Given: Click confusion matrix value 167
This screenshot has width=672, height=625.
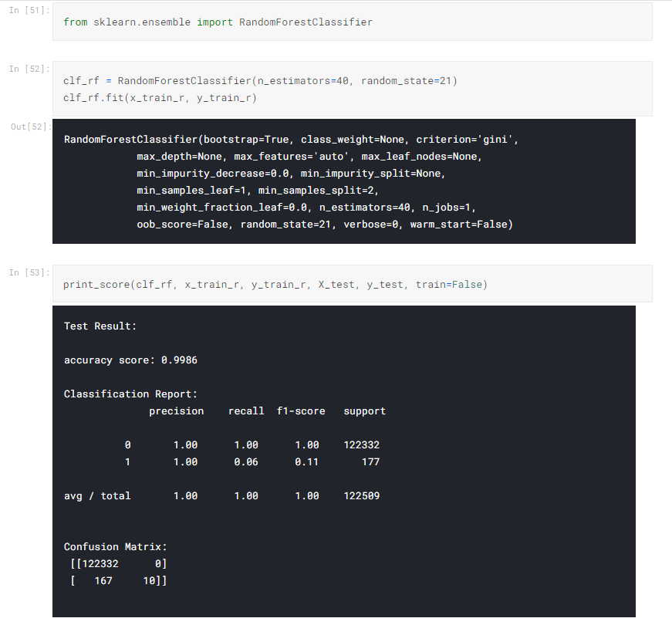Looking at the screenshot, I should click(x=103, y=581).
